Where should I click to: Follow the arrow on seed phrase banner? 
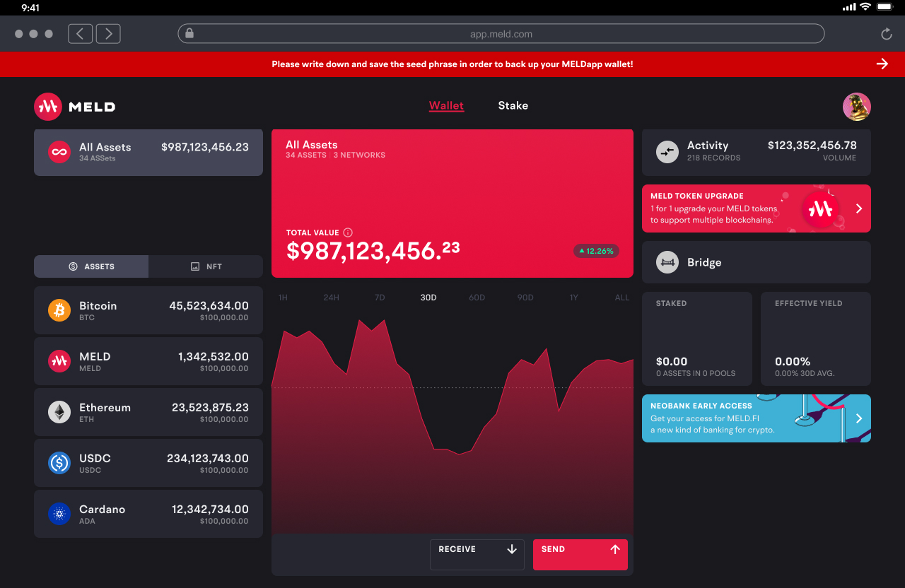click(882, 64)
